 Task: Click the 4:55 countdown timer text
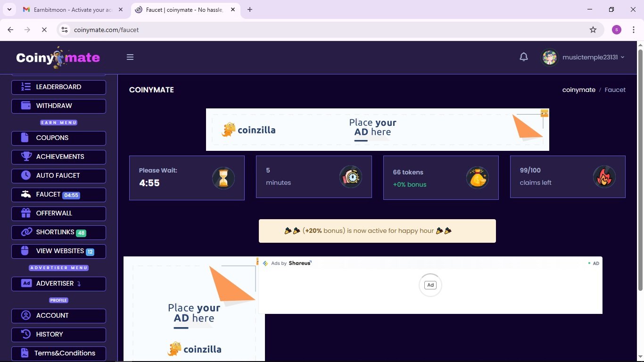tap(149, 183)
